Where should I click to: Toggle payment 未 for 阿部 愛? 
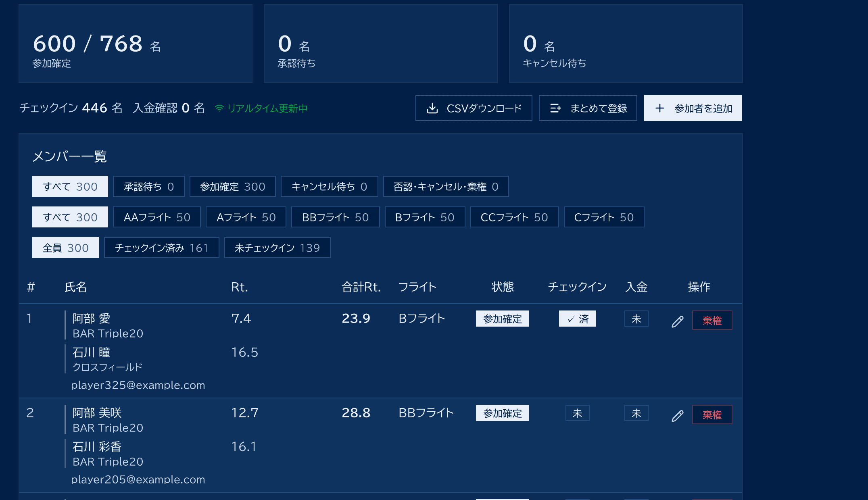pyautogui.click(x=636, y=319)
